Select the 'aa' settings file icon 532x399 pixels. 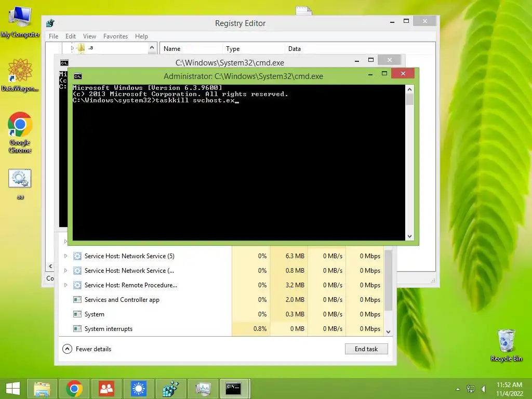point(20,184)
